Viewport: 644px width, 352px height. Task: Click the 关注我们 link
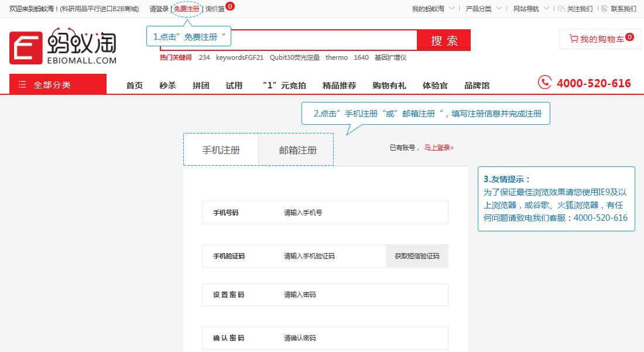580,9
